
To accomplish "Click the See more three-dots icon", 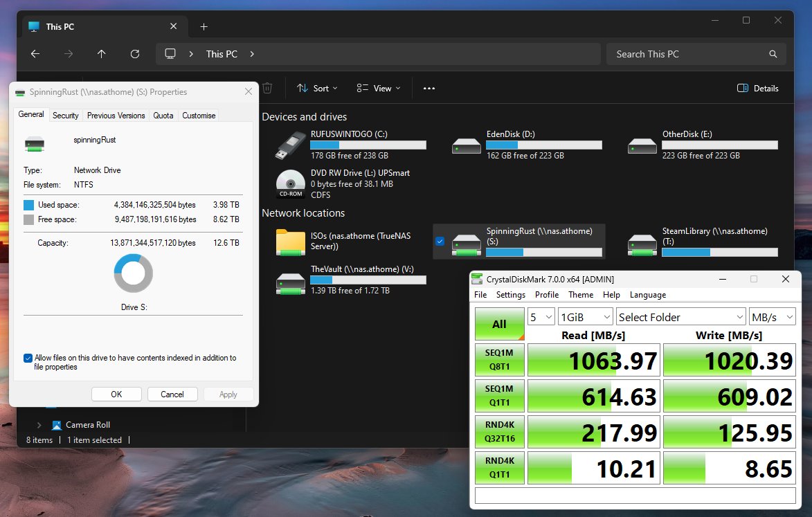I will pos(429,89).
